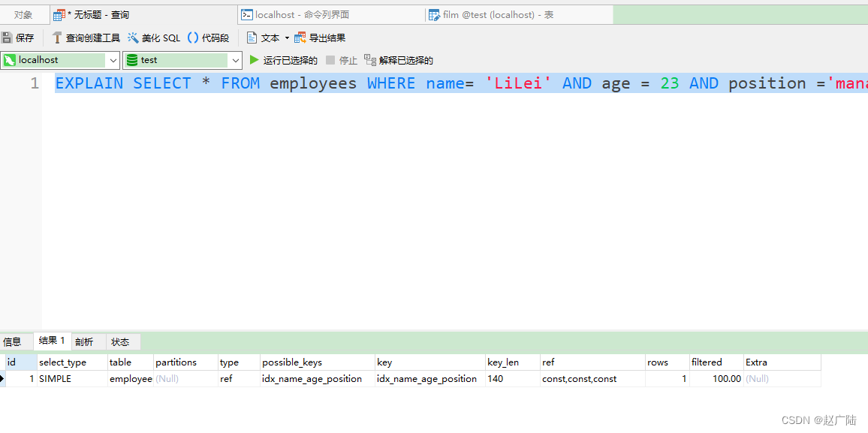Beautify SQL with 美化 SQL
Screen dimensions: 868x433
click(154, 38)
